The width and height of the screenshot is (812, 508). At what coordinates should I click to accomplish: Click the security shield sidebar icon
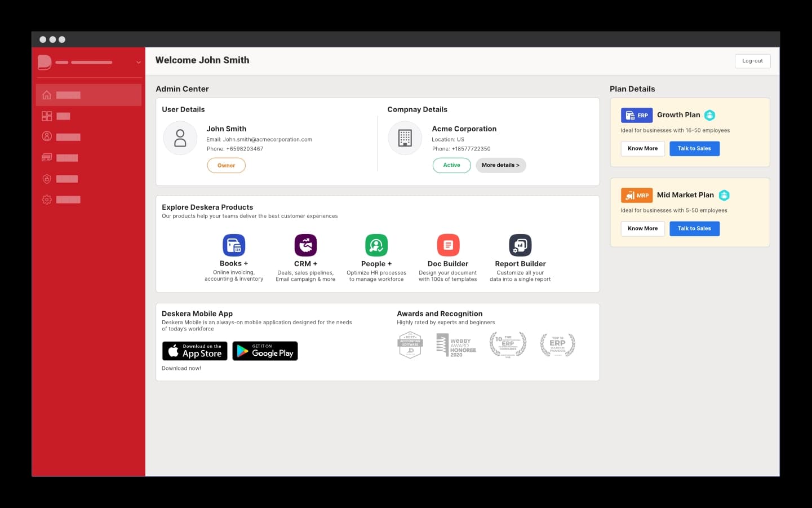point(47,179)
